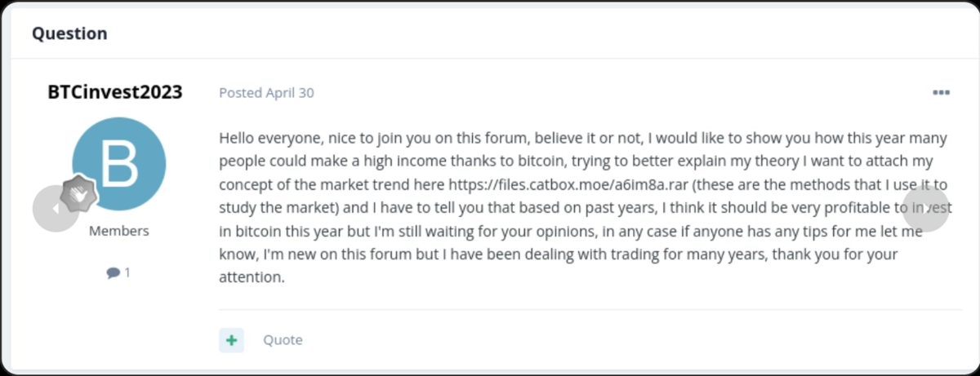Toggle the MultiQuote plus button
The height and width of the screenshot is (376, 980).
(231, 340)
